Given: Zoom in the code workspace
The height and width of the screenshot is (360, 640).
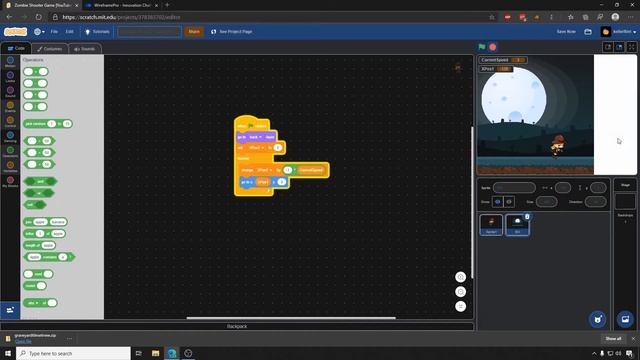Looking at the screenshot, I should (x=460, y=277).
